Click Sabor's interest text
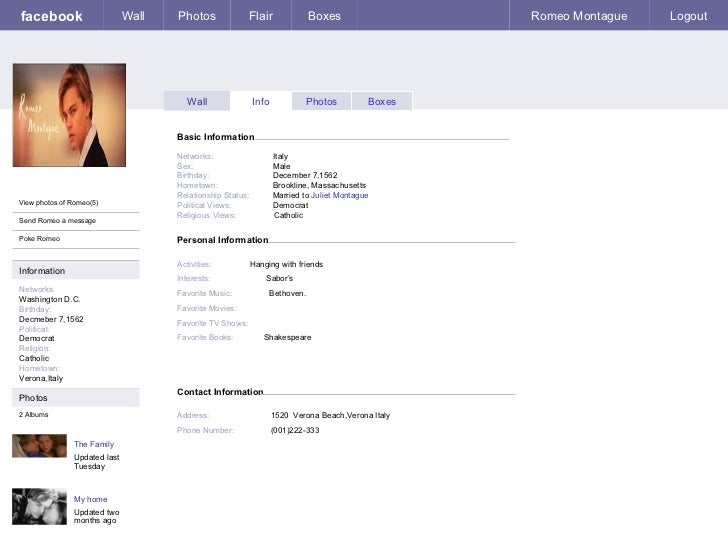Viewport: 728px width, 546px height. pos(279,278)
